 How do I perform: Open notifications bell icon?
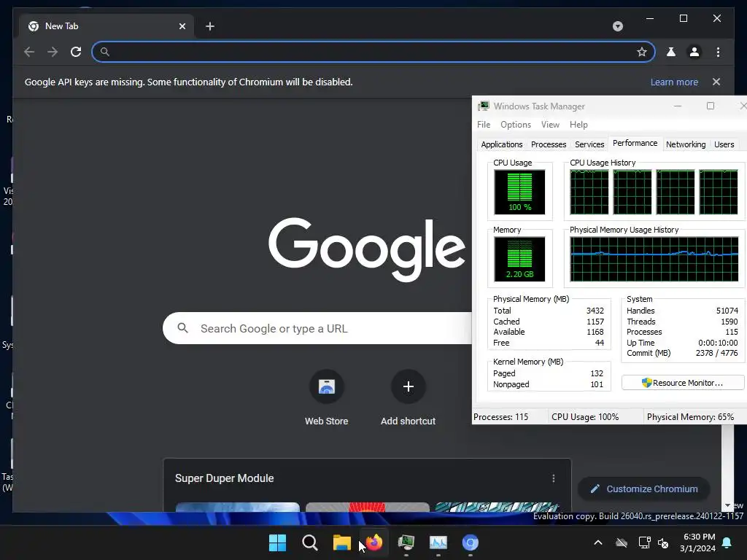coord(727,542)
